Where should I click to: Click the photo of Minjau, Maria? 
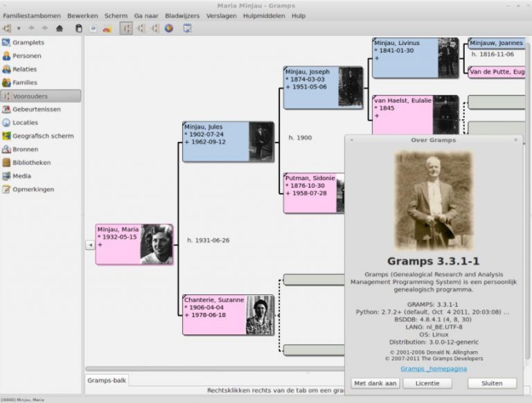pyautogui.click(x=157, y=244)
